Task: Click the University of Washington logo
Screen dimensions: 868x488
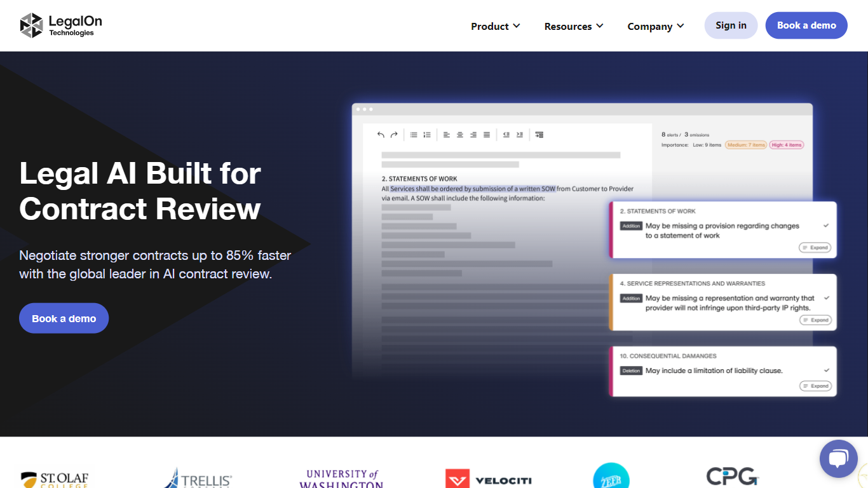Action: (342, 479)
